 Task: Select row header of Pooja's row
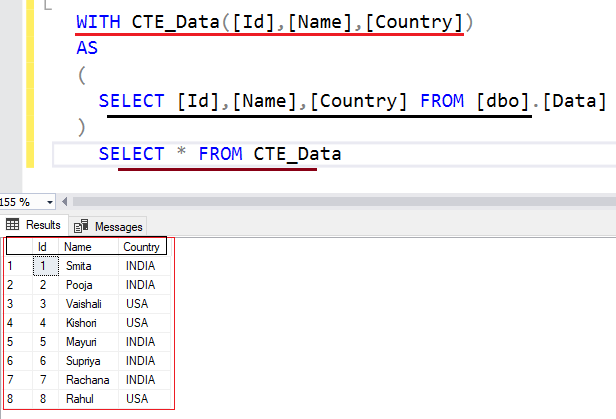19,285
